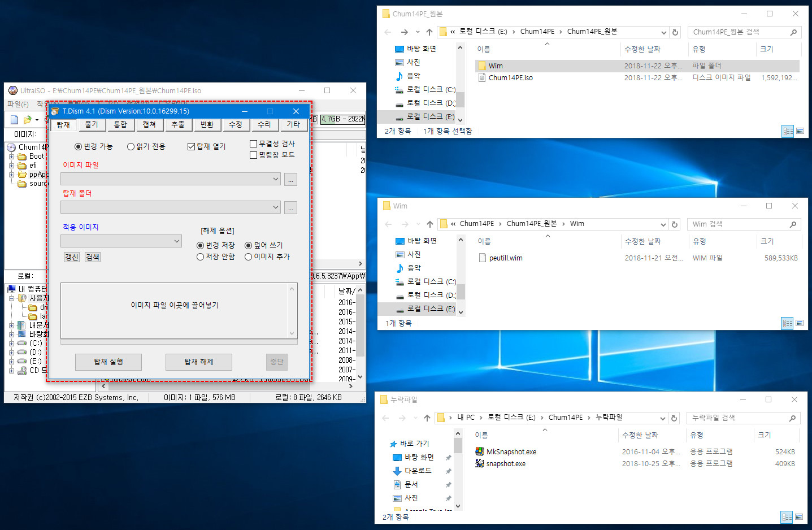Open 로컬 디스크 (C:) in Chum14PE_원본 sidebar
This screenshot has height=530, width=812.
(x=425, y=89)
